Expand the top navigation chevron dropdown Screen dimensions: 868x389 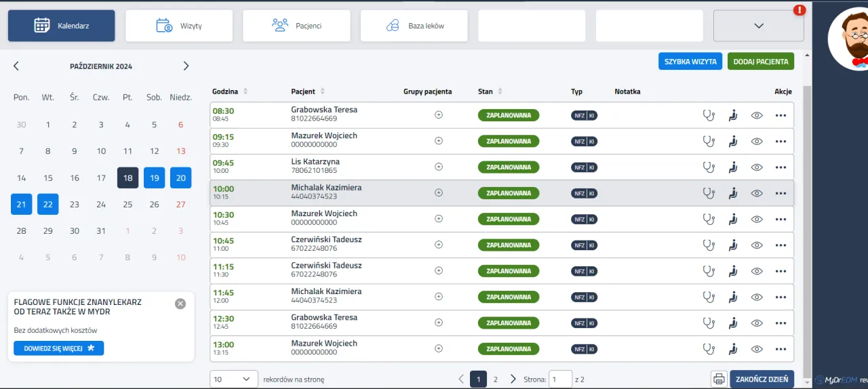758,26
